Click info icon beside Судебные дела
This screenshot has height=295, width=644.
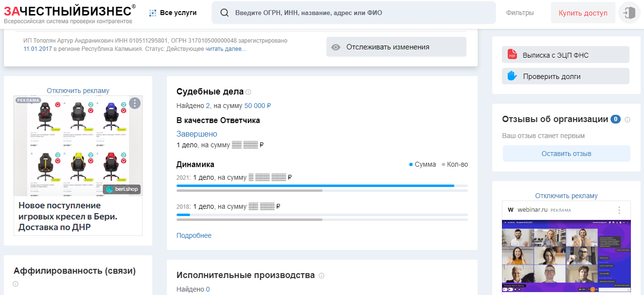[x=249, y=92]
